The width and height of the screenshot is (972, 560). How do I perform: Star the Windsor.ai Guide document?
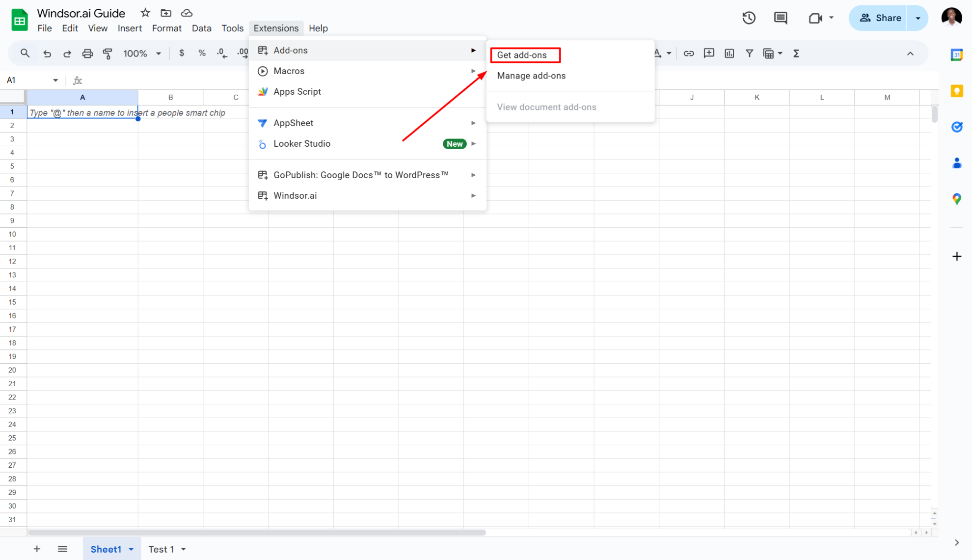tap(145, 13)
